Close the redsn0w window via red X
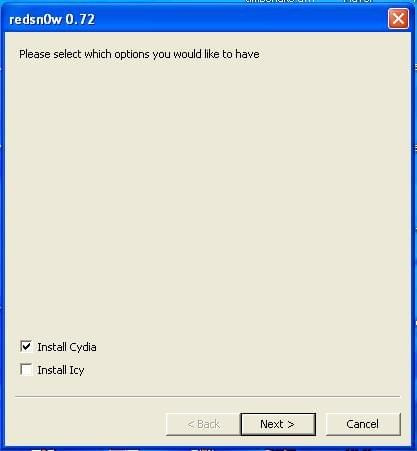The image size is (417, 451). (x=398, y=19)
